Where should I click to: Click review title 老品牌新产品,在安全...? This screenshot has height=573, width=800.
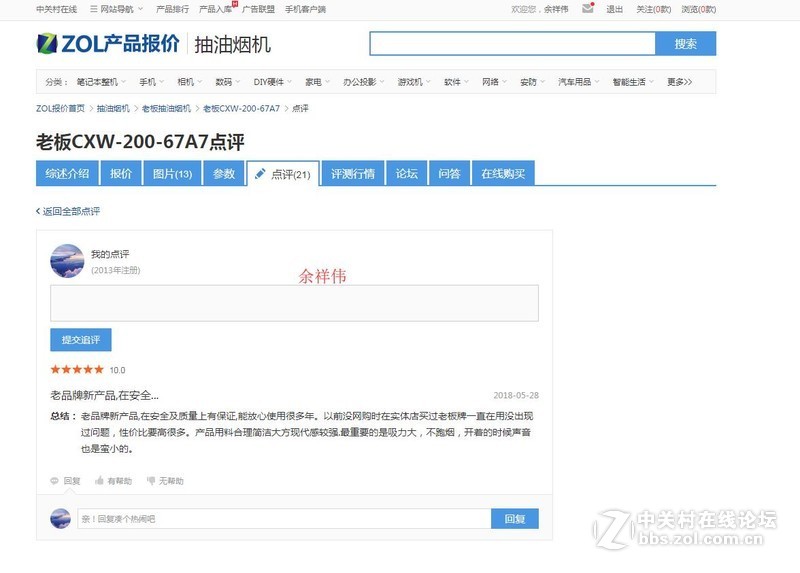click(104, 395)
